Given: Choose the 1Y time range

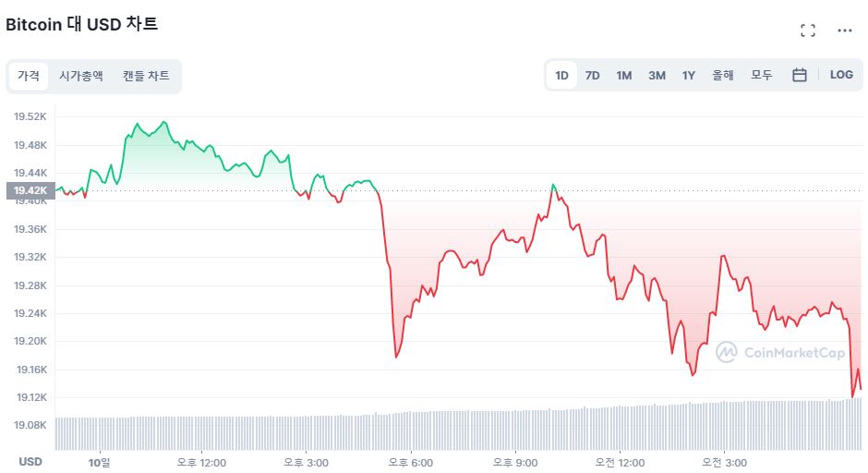Looking at the screenshot, I should (x=688, y=75).
